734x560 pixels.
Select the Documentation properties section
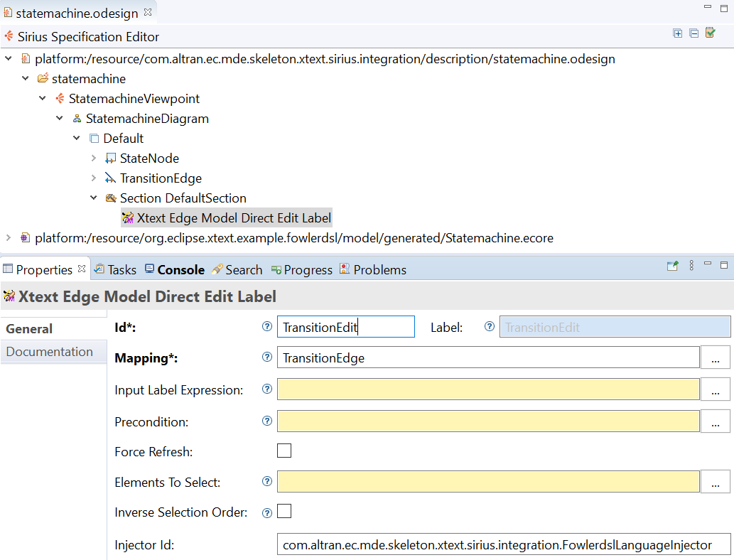coord(50,352)
